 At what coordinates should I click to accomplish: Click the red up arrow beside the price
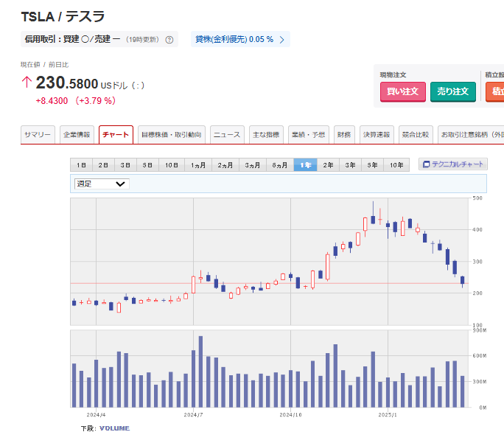tap(27, 82)
